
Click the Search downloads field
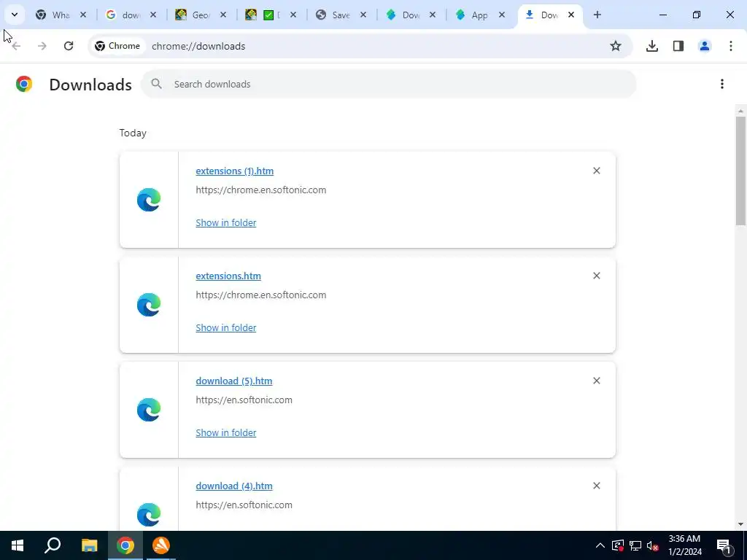click(388, 84)
